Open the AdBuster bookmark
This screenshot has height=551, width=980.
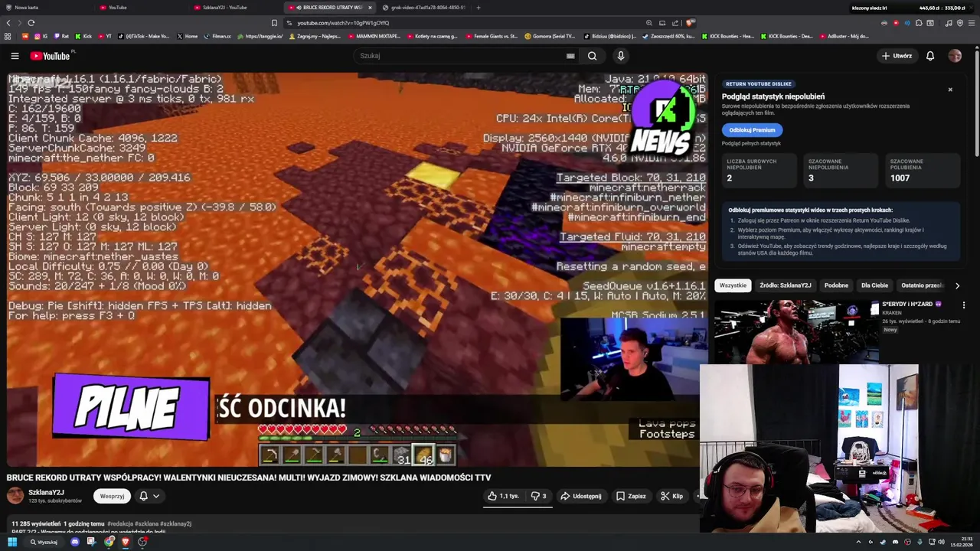[x=844, y=36]
